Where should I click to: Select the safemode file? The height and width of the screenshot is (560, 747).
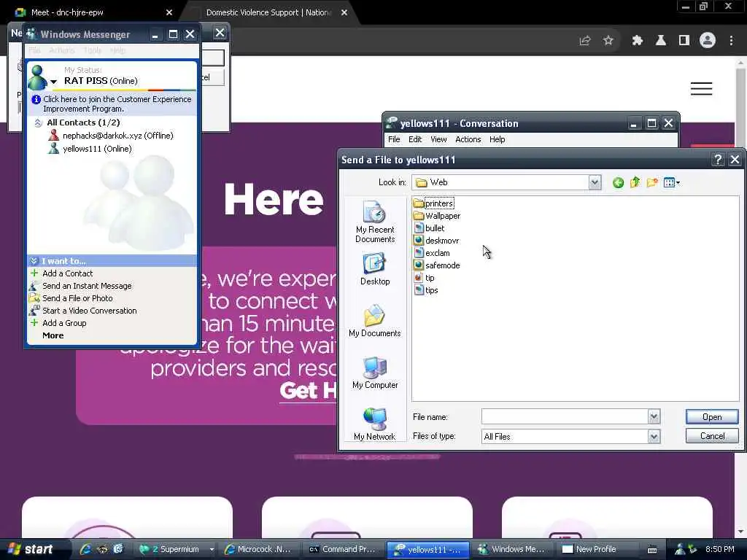tap(438, 265)
